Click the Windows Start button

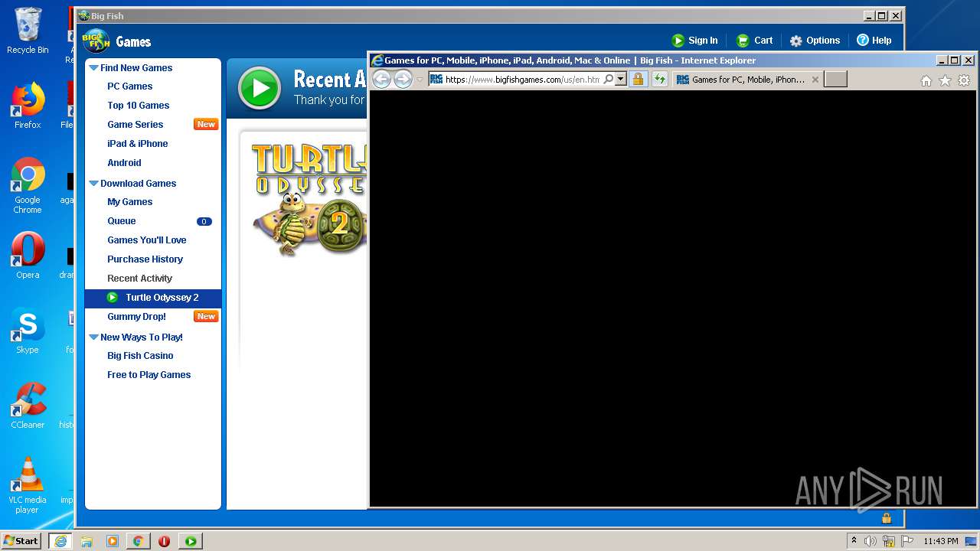click(21, 540)
